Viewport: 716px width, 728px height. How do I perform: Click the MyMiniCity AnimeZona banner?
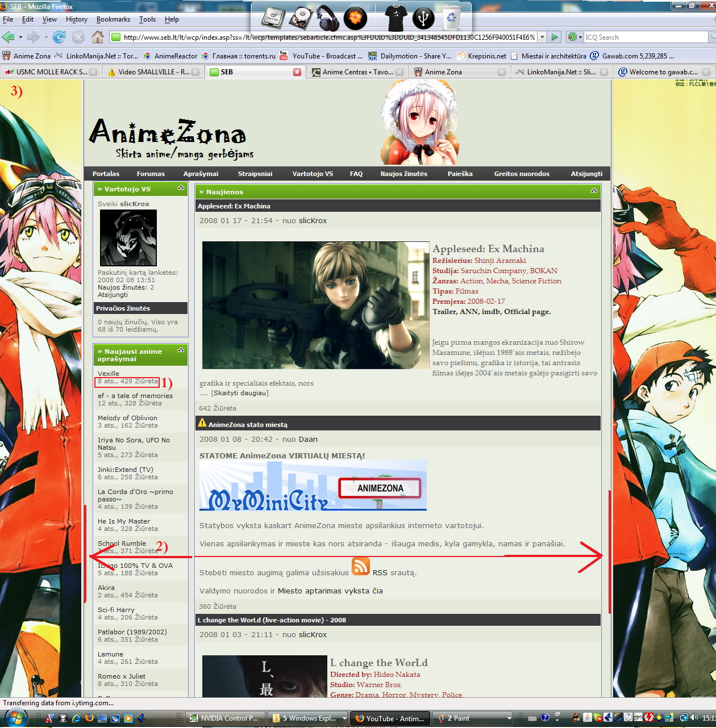point(313,485)
